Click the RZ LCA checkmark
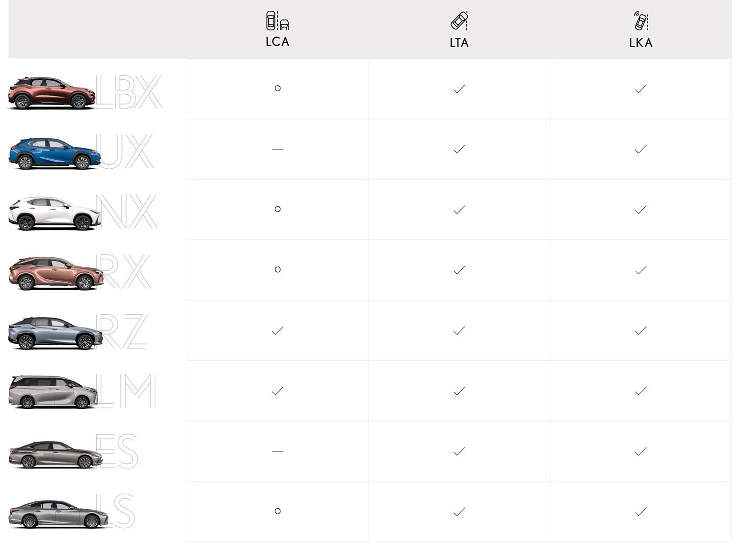 point(278,331)
